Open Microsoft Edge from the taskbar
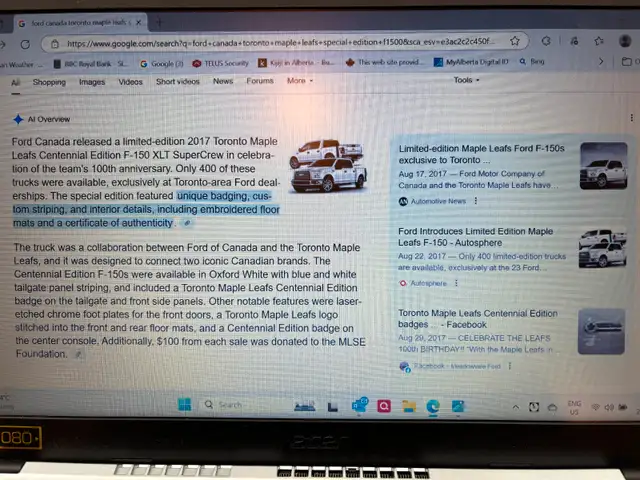640x480 pixels. click(x=433, y=406)
